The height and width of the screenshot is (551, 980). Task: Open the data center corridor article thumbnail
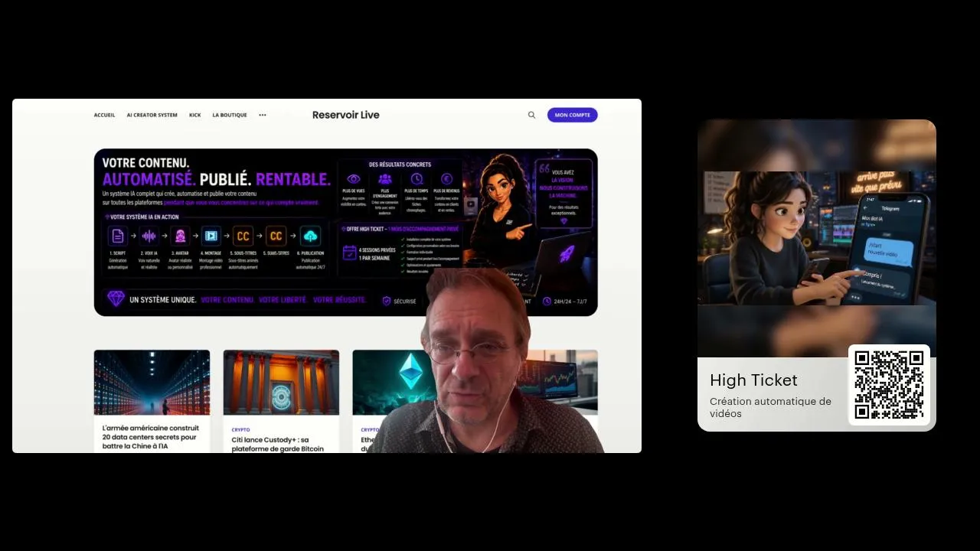[152, 383]
